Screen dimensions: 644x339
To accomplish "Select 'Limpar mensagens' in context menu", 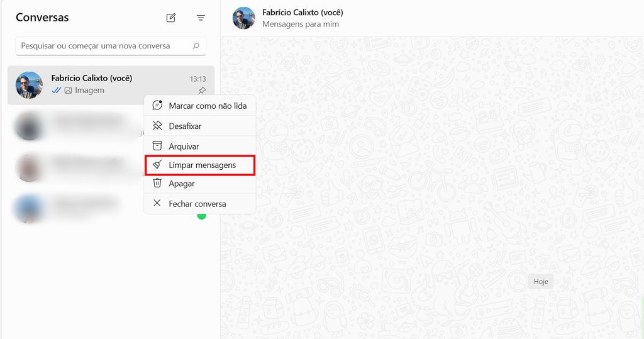I will (199, 165).
